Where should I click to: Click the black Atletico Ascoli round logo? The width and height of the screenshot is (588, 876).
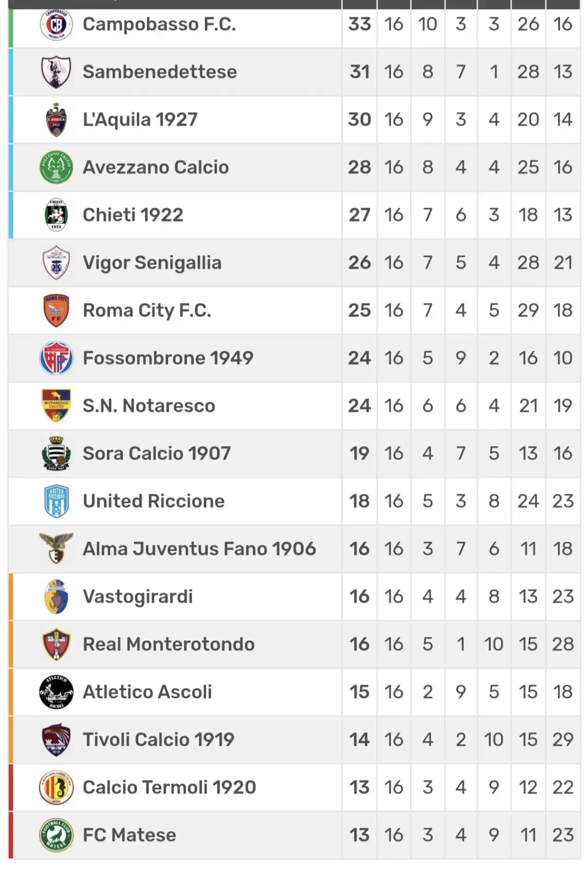56,692
